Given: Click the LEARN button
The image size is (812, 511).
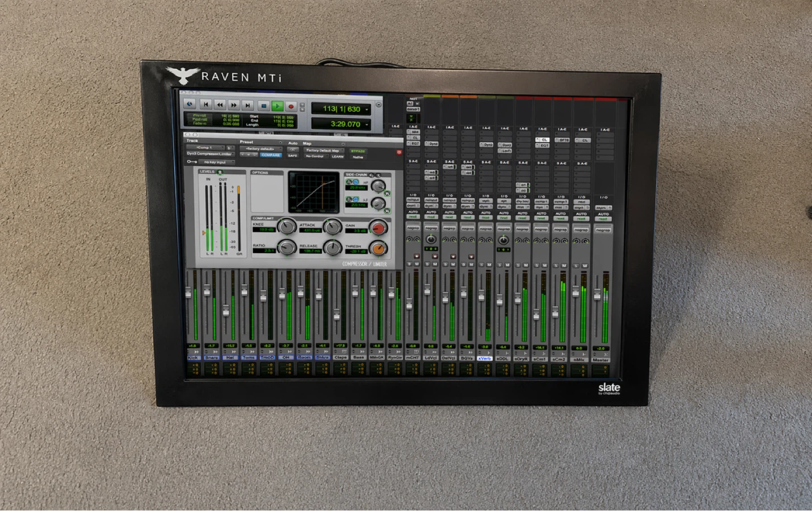Looking at the screenshot, I should [338, 157].
